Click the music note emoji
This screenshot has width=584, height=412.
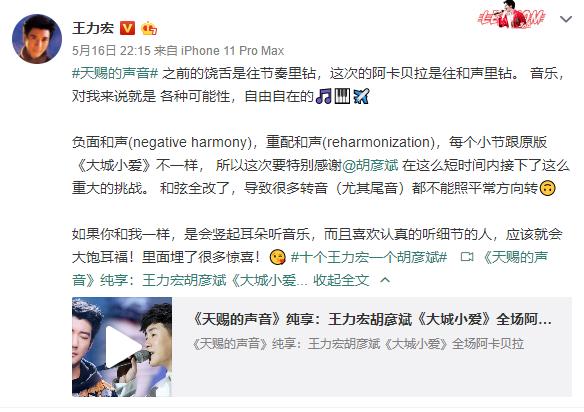[x=323, y=96]
